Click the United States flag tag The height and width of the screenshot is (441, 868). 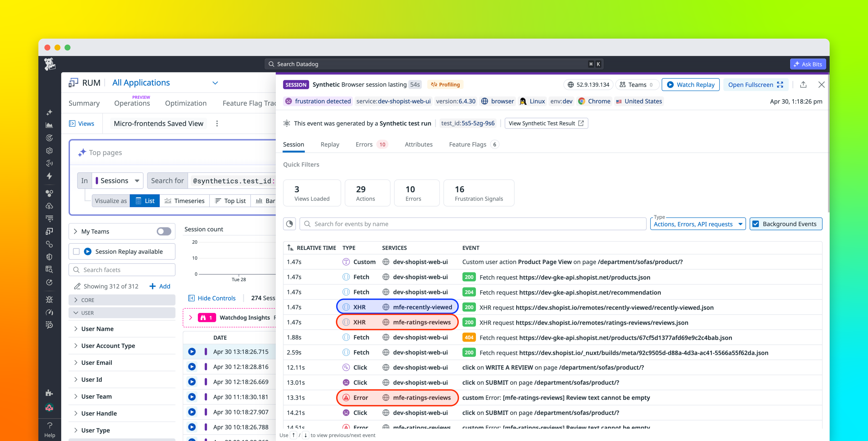tap(639, 101)
